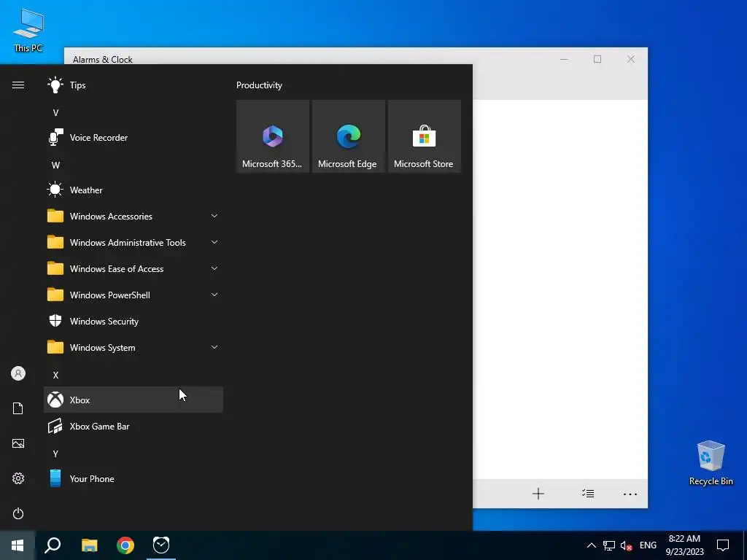Expand Windows Ease of Access folder
The image size is (747, 560).
click(x=133, y=268)
